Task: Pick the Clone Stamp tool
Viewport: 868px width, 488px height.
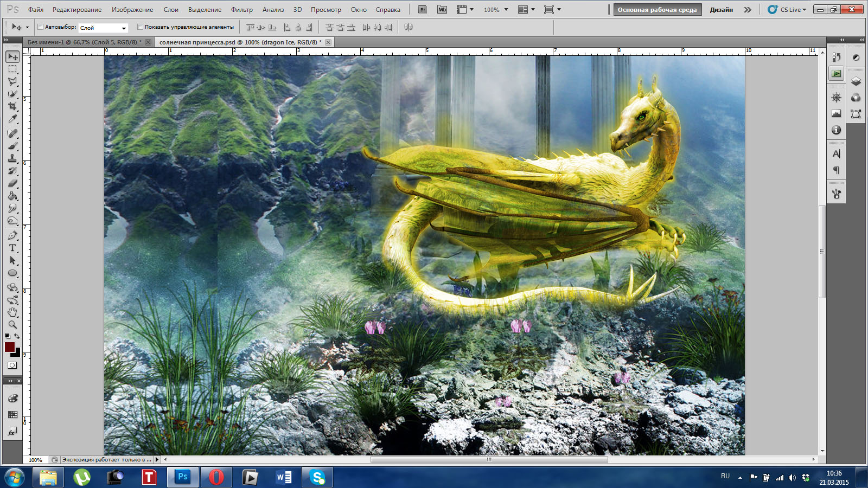Action: point(12,158)
